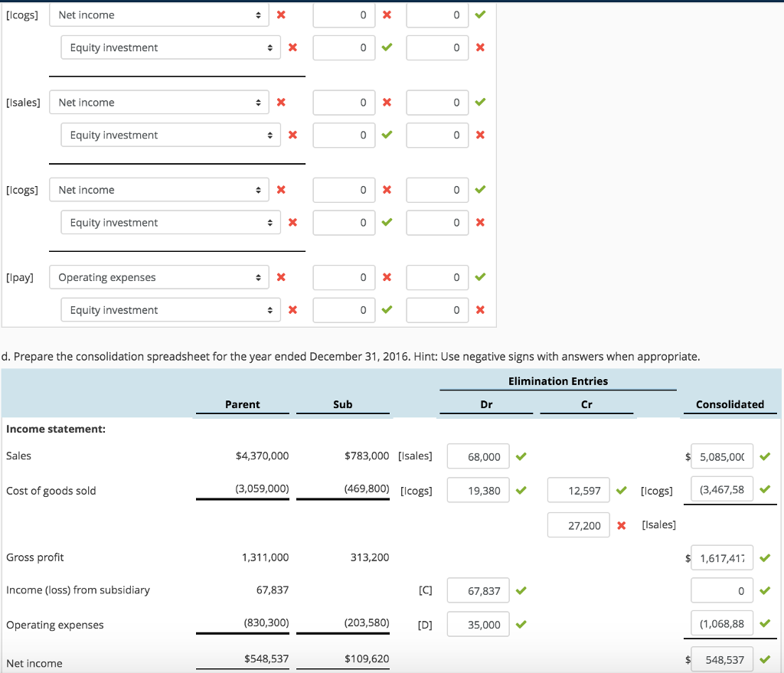Click red X beside the last Equity investment dropdown

tap(293, 310)
